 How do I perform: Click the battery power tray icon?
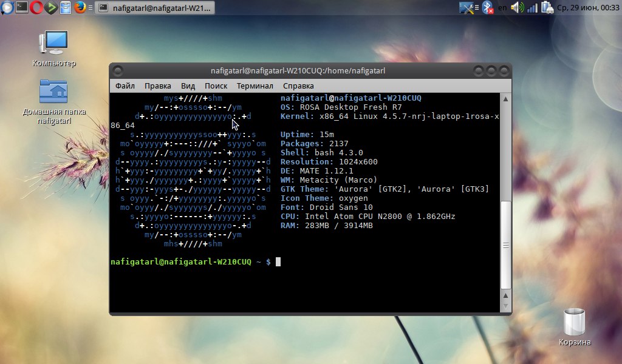547,7
